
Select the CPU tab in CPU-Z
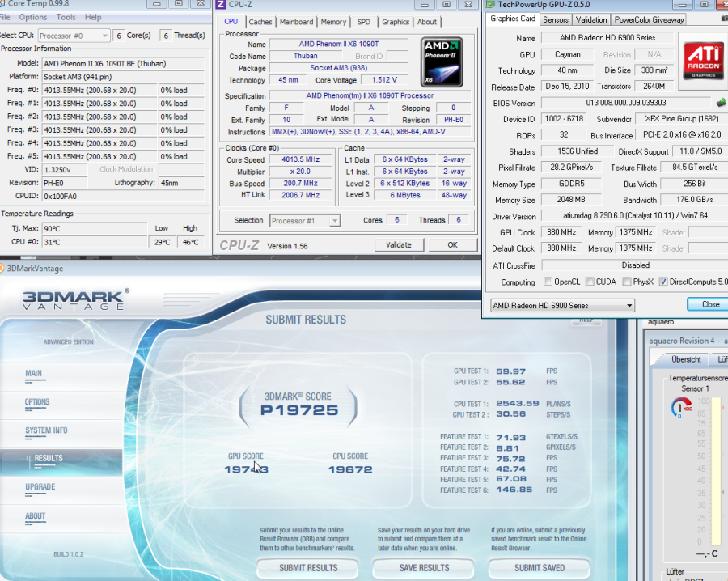tap(231, 21)
